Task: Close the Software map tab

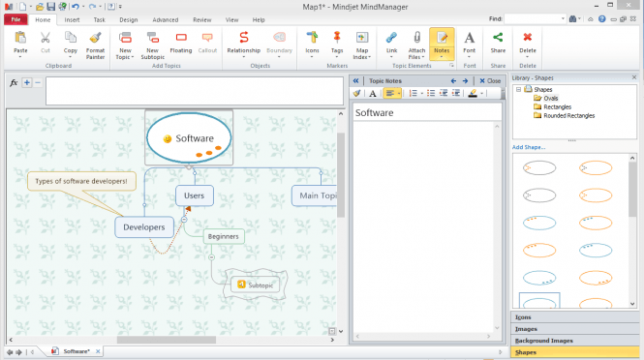Action: coord(98,351)
